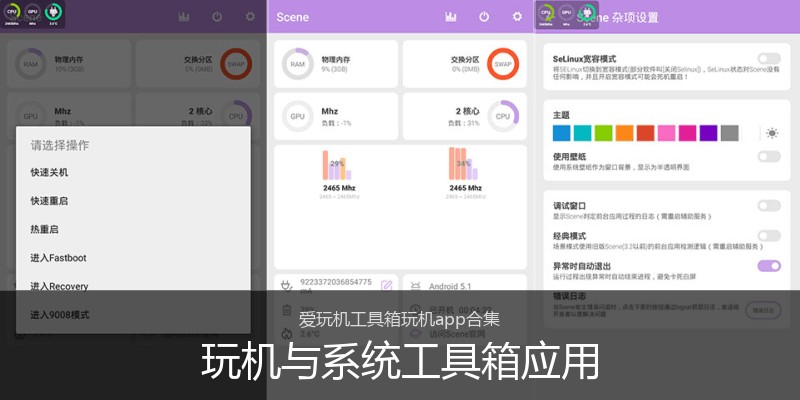Click the dimmed power icon behind the dialog
This screenshot has width=800, height=400.
pyautogui.click(x=217, y=17)
